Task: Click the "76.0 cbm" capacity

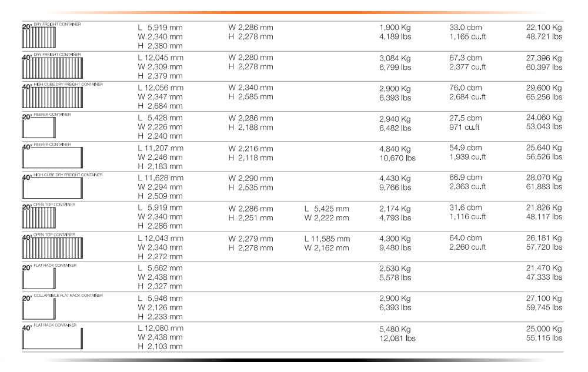Action: [x=465, y=88]
